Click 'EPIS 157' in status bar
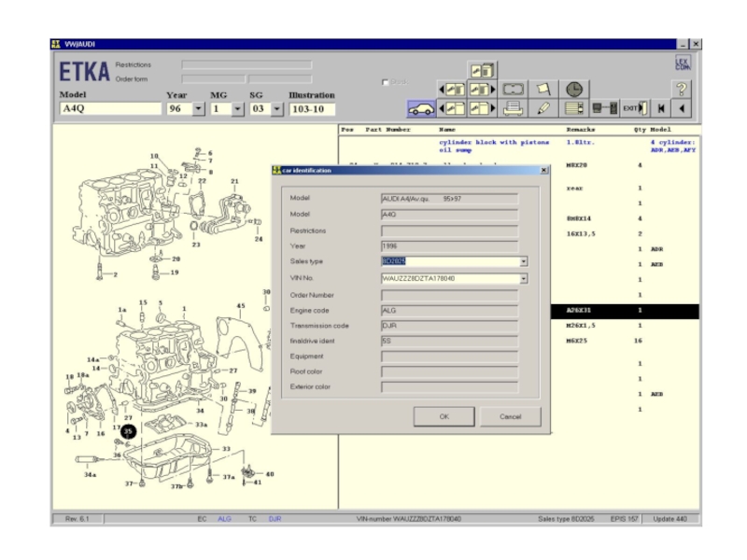 [624, 519]
